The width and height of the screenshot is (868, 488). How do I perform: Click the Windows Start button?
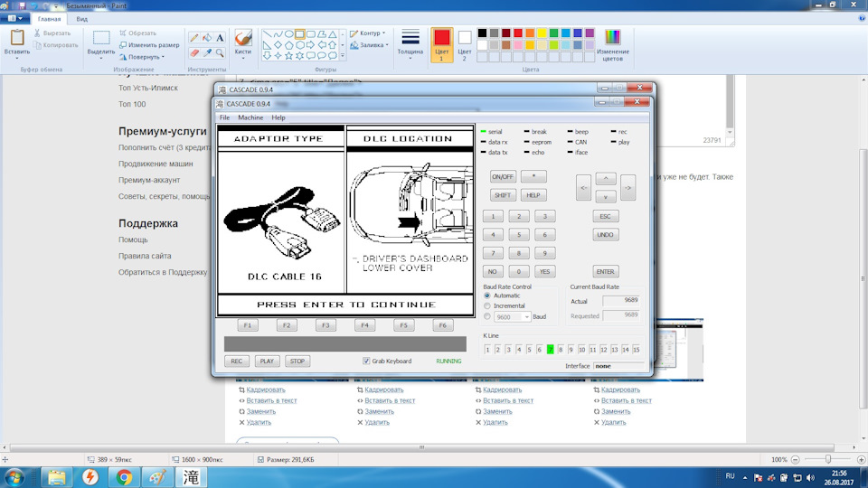[x=14, y=477]
